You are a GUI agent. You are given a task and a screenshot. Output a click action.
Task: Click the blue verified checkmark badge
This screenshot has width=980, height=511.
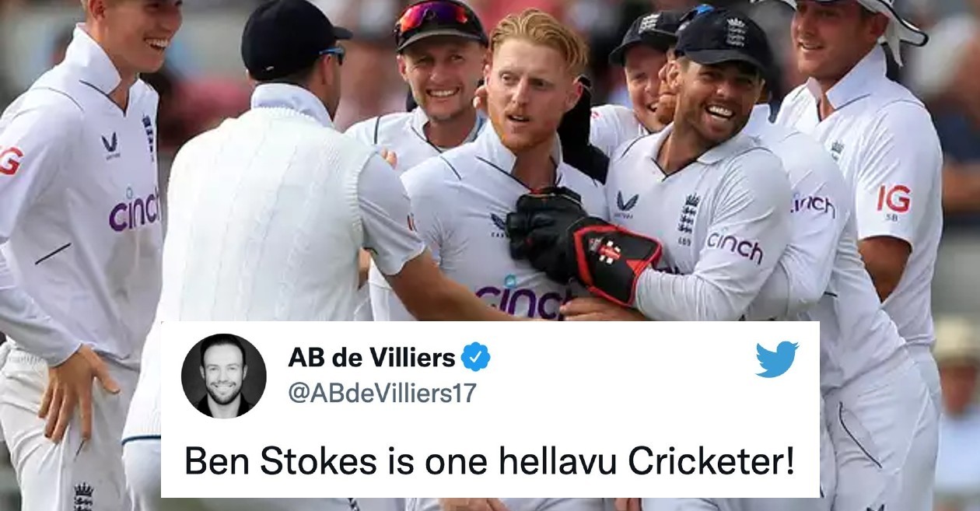475,357
